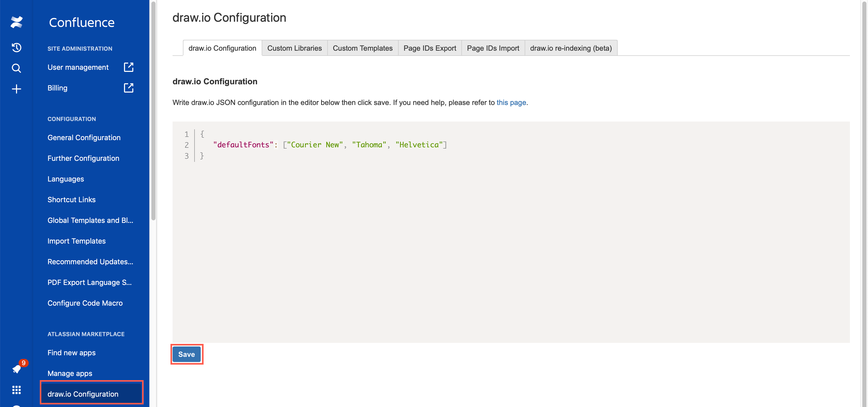Click Save to apply draw.io configuration
The width and height of the screenshot is (868, 407).
[186, 354]
